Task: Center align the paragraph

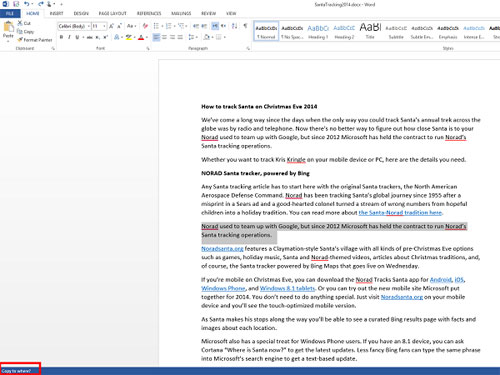Action: (164, 37)
